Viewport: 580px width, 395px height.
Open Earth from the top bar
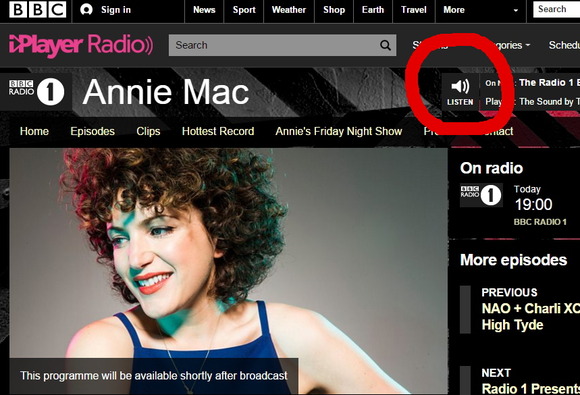point(373,10)
